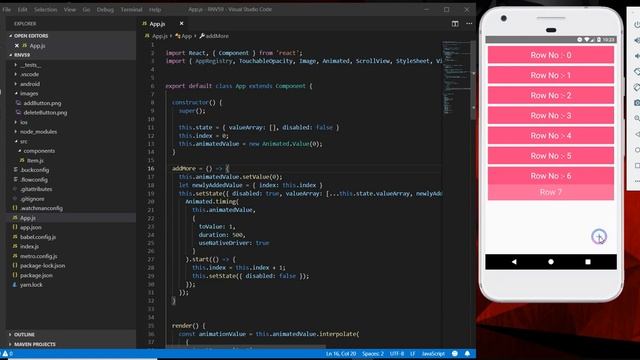
Task: Open the File menu
Action: [7, 9]
